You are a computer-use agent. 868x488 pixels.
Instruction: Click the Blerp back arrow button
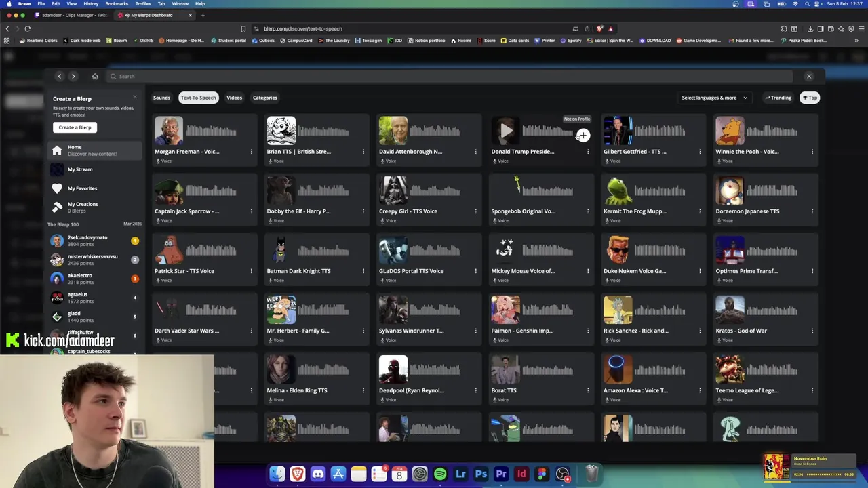[60, 77]
